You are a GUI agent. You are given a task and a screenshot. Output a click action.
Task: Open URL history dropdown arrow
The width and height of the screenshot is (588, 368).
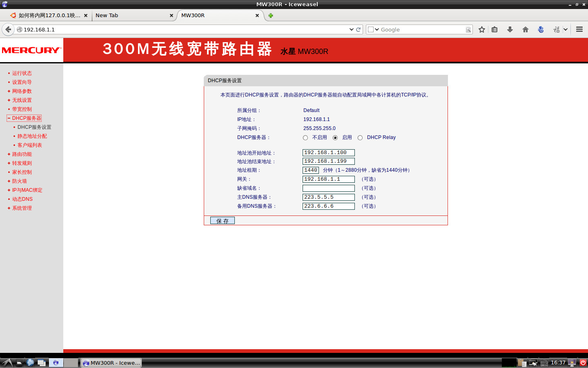point(351,29)
